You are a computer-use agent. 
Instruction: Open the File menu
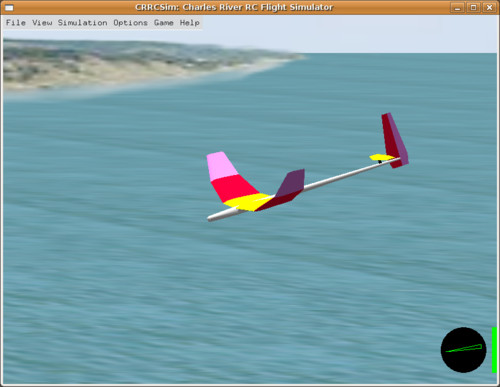pos(16,23)
